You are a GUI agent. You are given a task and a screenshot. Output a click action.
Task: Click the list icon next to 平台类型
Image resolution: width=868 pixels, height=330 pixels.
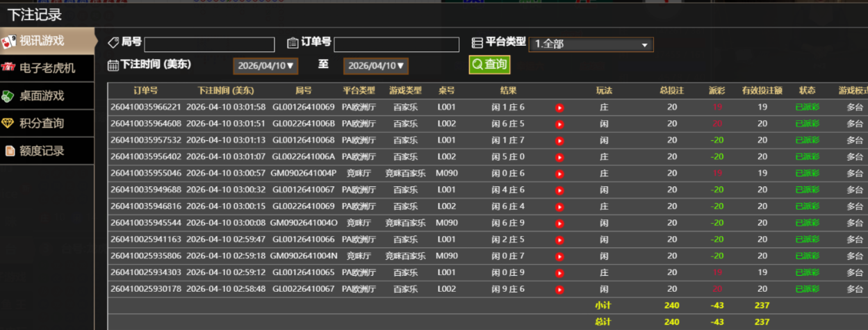(x=477, y=43)
